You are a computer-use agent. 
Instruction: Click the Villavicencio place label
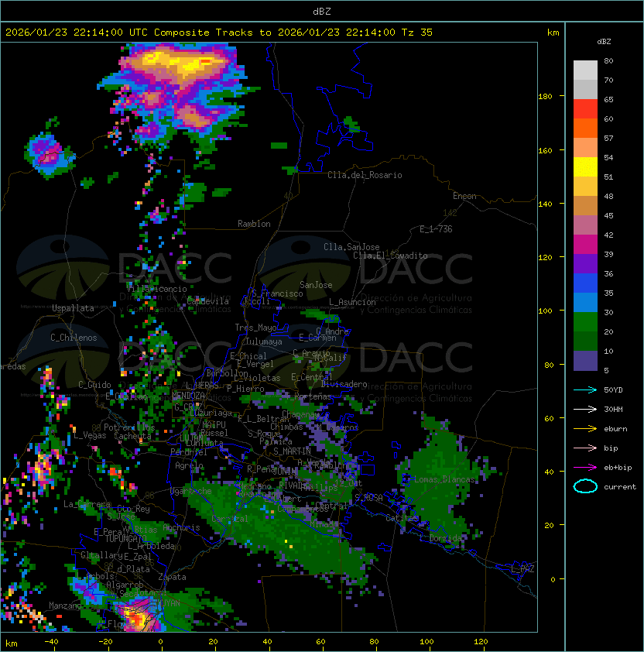point(156,289)
